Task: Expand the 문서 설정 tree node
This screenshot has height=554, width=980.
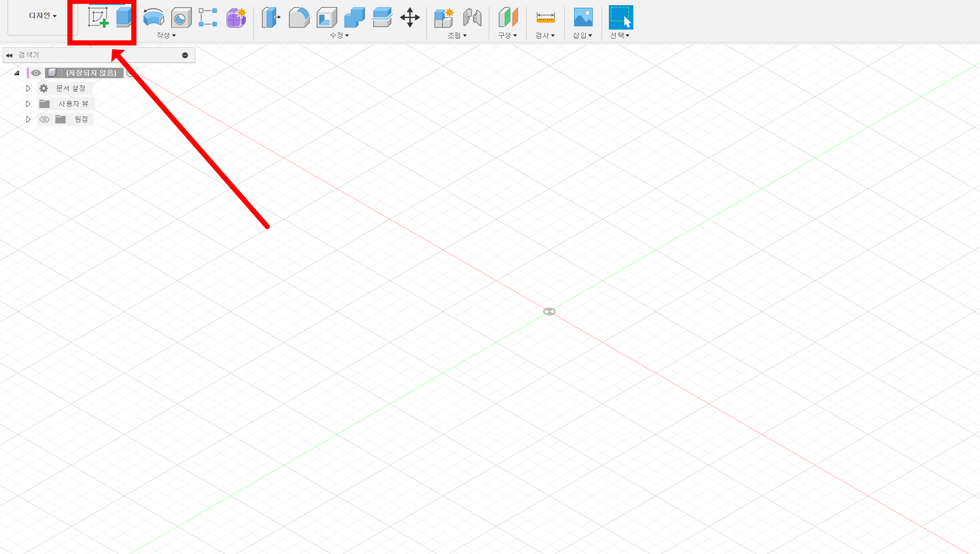Action: 28,88
